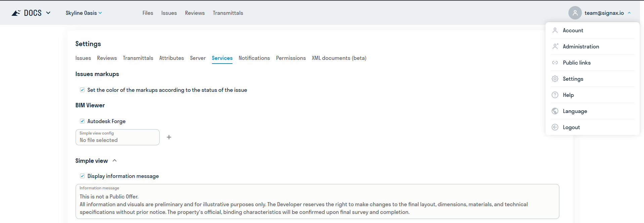
Task: Collapse the Simple view section
Action: [115, 160]
